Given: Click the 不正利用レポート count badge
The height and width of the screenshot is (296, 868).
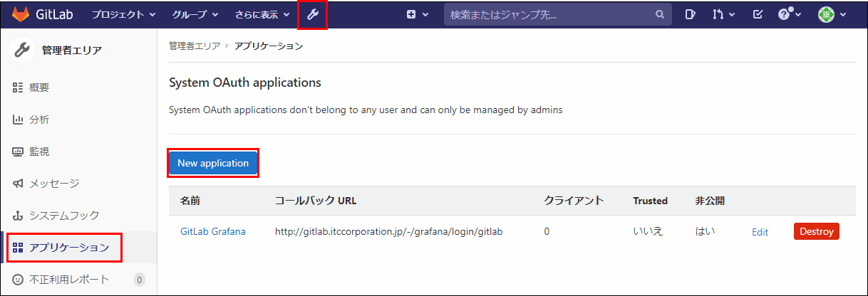Looking at the screenshot, I should [140, 280].
